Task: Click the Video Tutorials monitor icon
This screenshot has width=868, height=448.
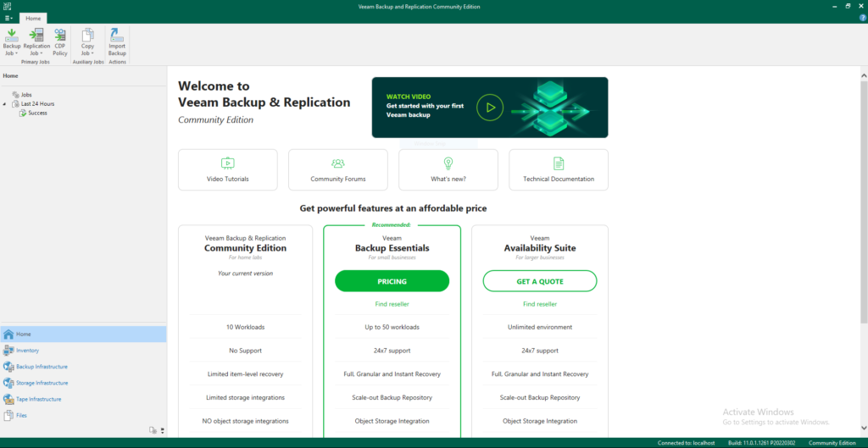Action: (x=227, y=163)
